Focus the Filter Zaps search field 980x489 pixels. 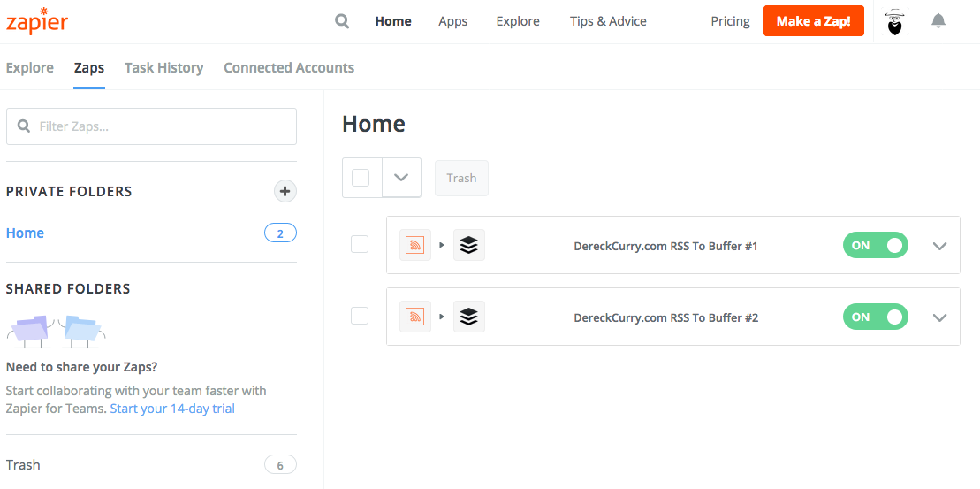[151, 126]
